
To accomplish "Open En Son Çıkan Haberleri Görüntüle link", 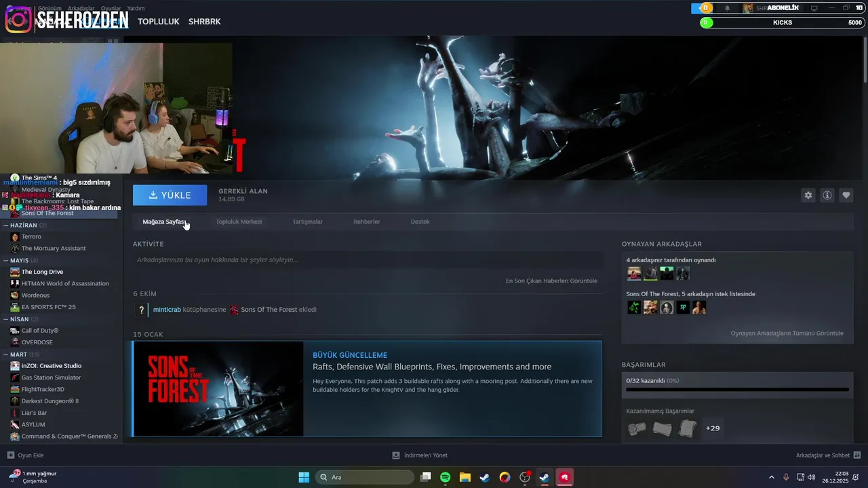I will [x=551, y=281].
